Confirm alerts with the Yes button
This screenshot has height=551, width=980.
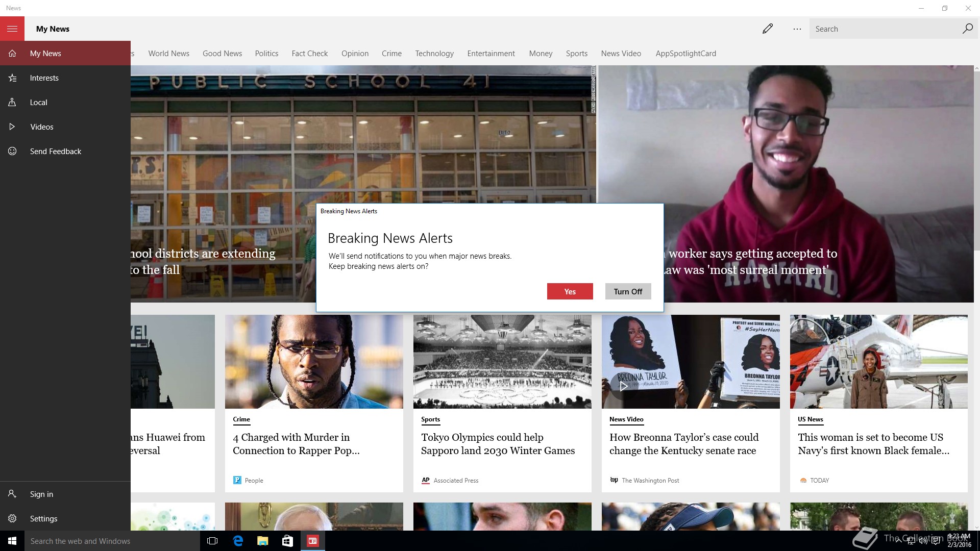570,291
